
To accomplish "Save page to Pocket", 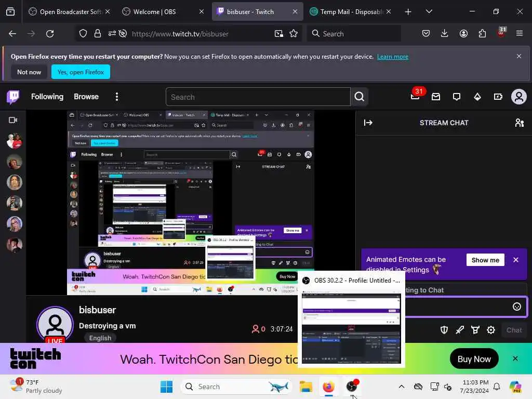I will [x=426, y=34].
